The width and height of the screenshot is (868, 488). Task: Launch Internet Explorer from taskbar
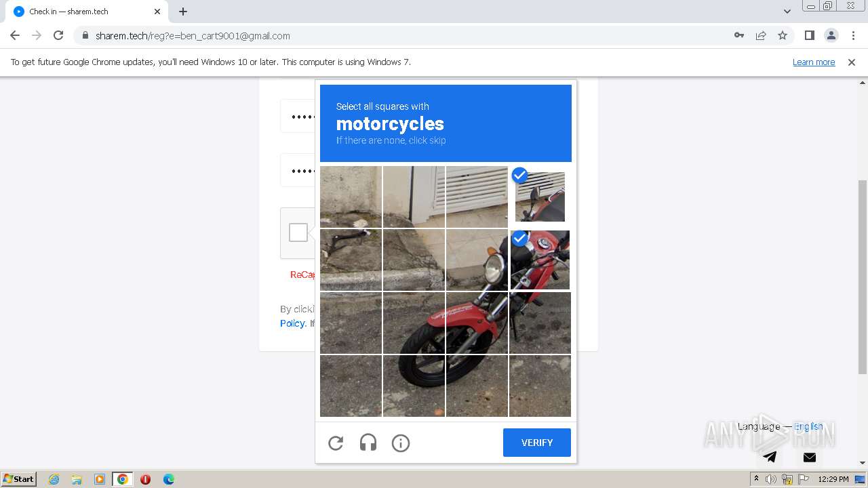pyautogui.click(x=54, y=479)
